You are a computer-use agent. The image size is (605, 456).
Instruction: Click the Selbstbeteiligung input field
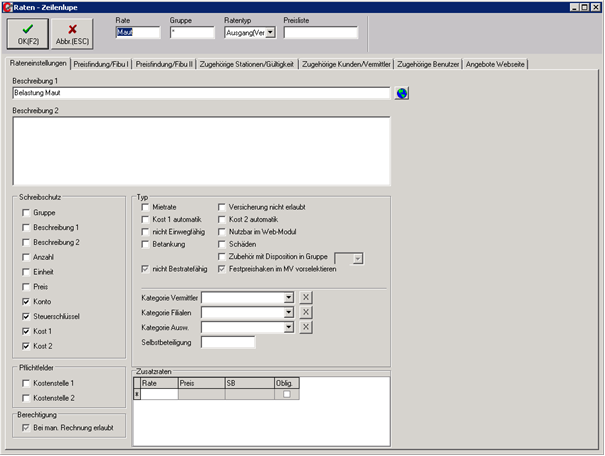[228, 342]
